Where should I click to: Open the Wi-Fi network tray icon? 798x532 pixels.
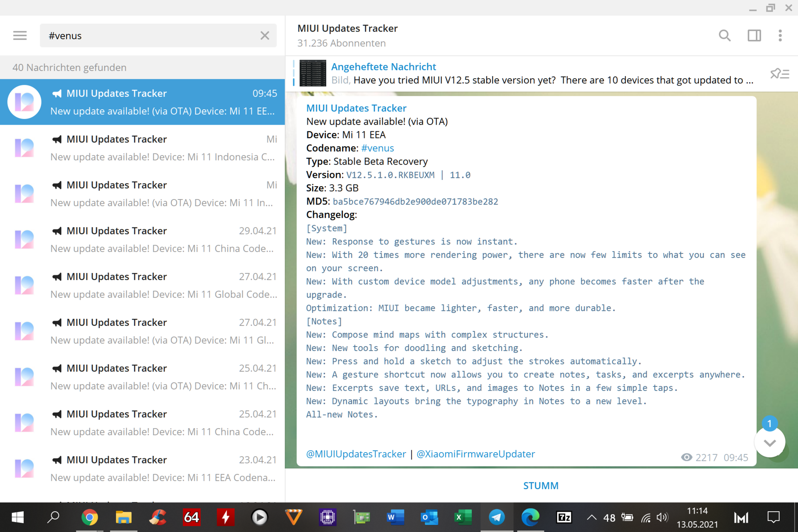[645, 518]
